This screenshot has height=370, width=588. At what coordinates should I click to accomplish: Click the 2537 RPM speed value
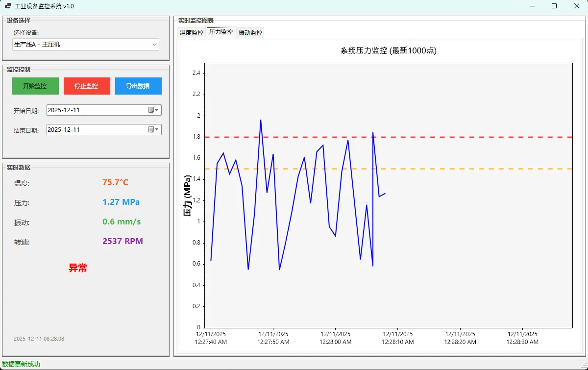pyautogui.click(x=122, y=241)
